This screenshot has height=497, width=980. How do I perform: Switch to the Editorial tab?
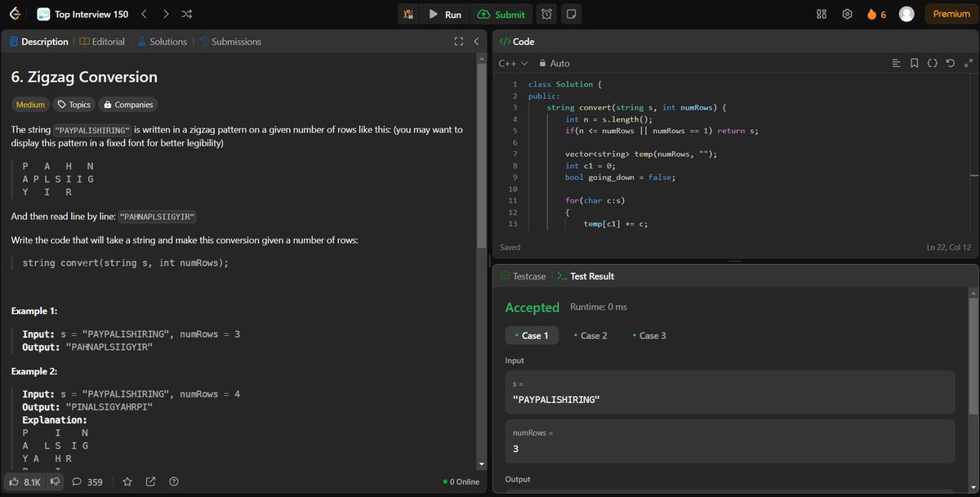[x=102, y=41]
